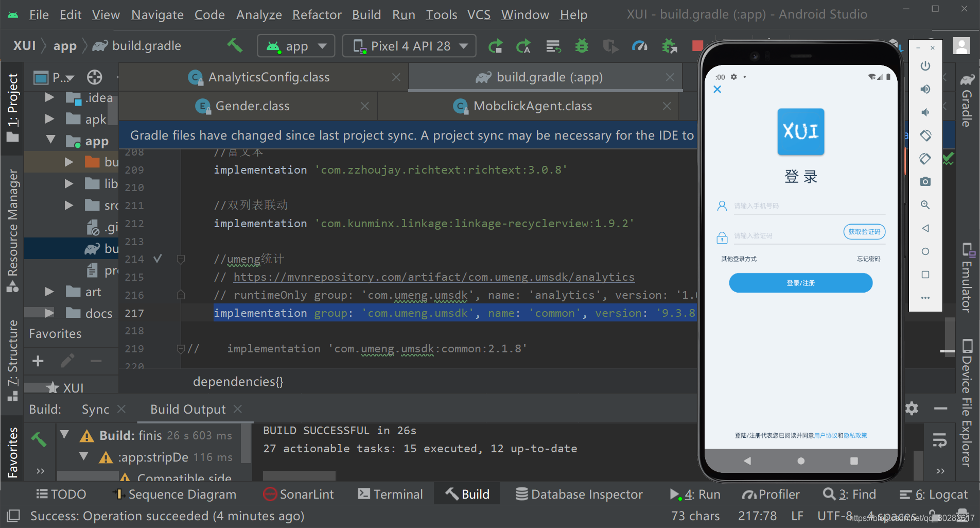Collapse the app module folder
980x528 pixels.
click(x=50, y=140)
